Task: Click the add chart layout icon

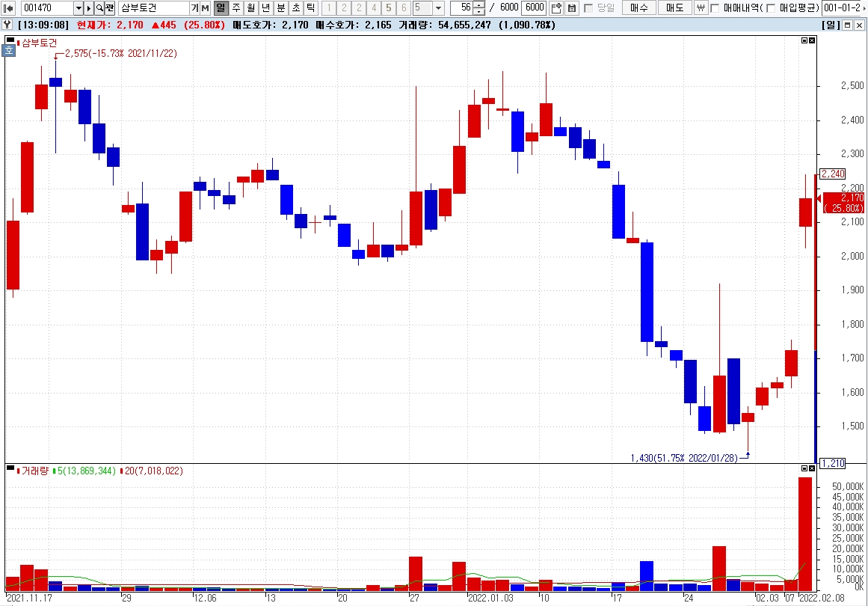Action: pos(557,7)
